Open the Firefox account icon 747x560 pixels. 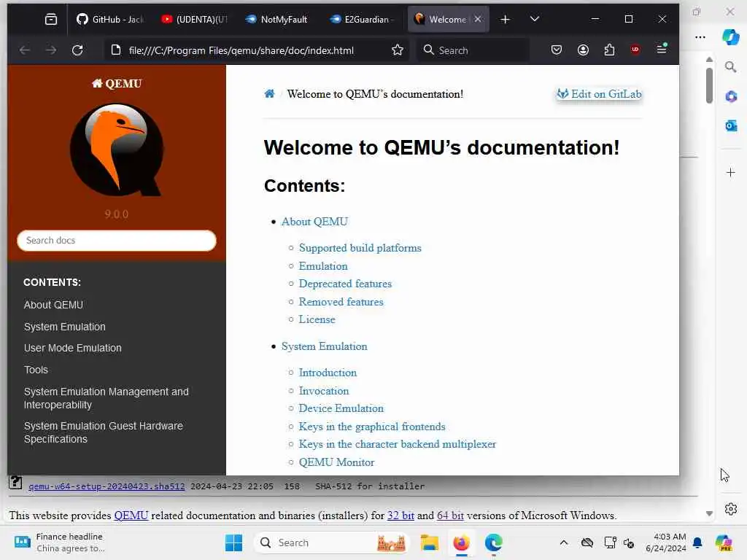pos(583,50)
